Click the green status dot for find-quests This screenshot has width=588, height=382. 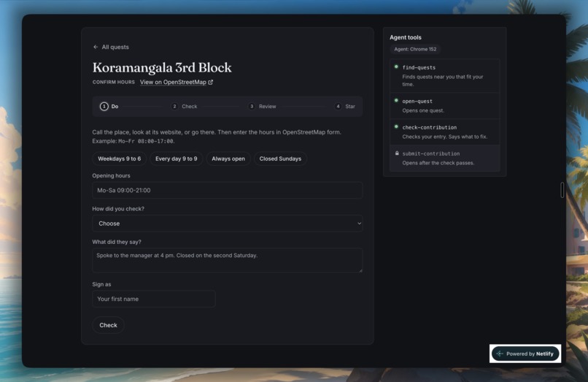click(396, 67)
